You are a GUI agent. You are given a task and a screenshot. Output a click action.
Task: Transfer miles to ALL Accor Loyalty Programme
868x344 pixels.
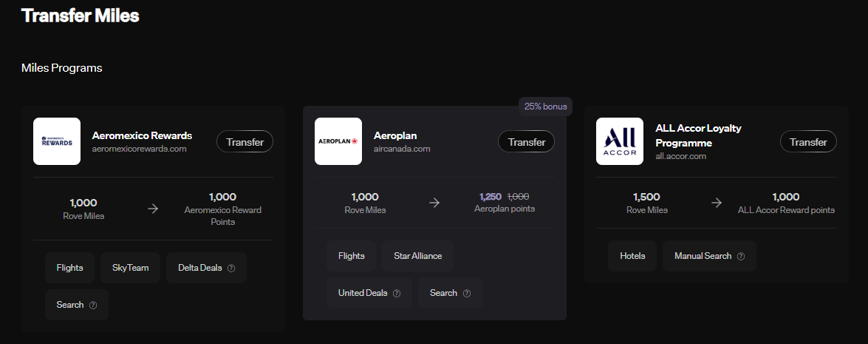tap(808, 142)
